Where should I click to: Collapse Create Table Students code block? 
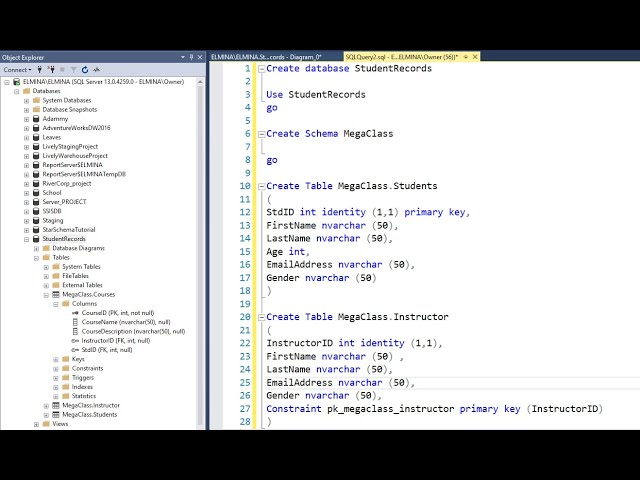point(261,187)
